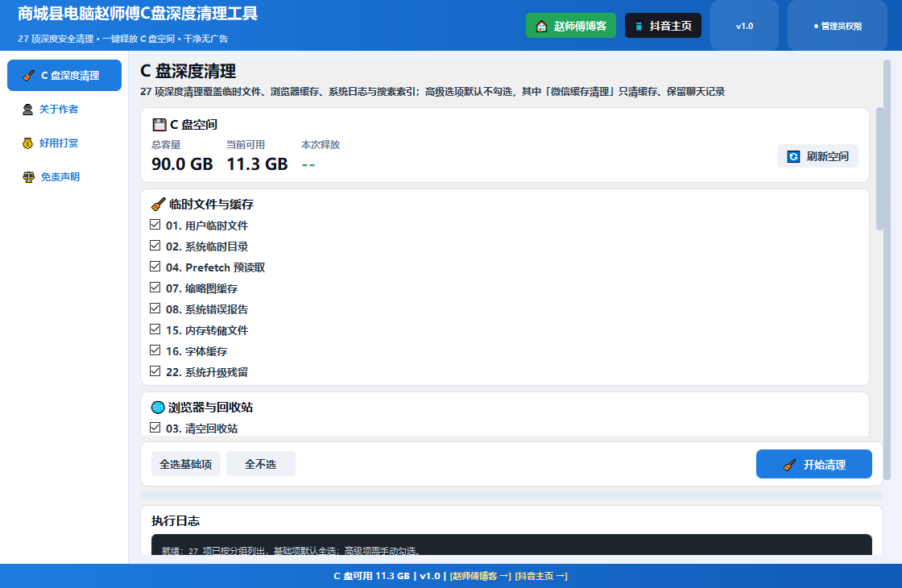Click the floppy disk icon next to C 盘空间
Viewport: 902px width, 588px height.
point(159,125)
